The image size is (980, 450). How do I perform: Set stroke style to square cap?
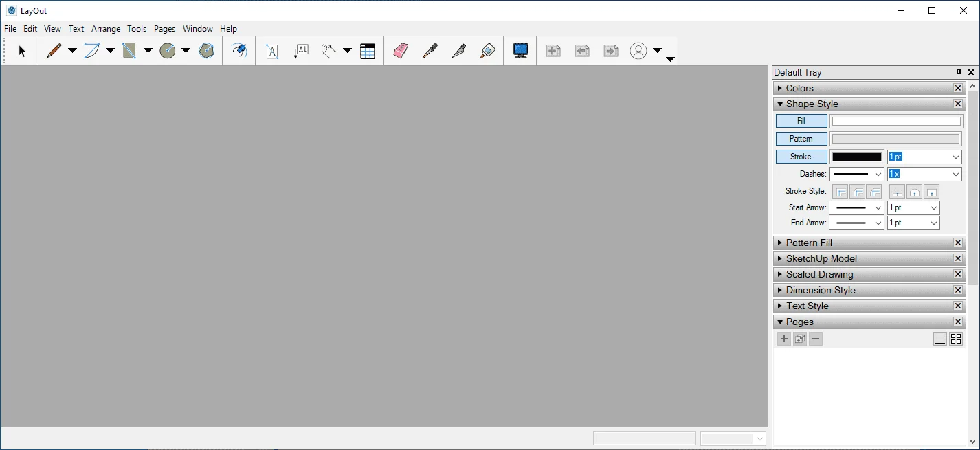click(x=931, y=192)
